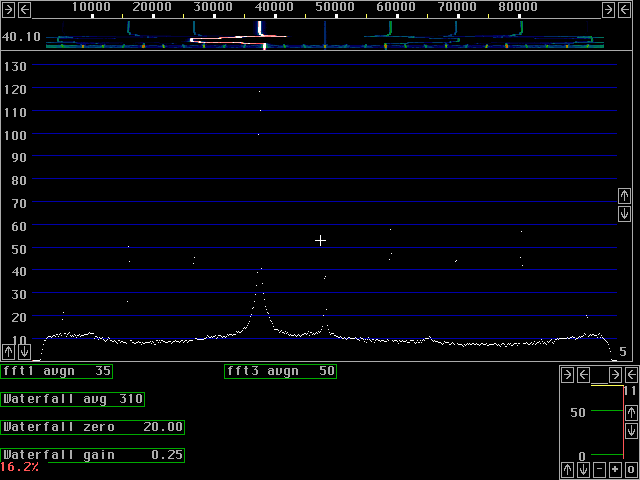The image size is (640, 480).
Task: Click the down arrow on the right edge of the spectrum graph
Action: tap(624, 214)
